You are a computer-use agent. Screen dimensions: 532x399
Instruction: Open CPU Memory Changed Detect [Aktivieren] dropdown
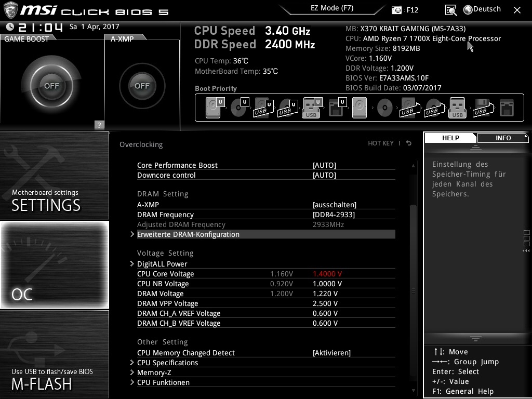[331, 353]
